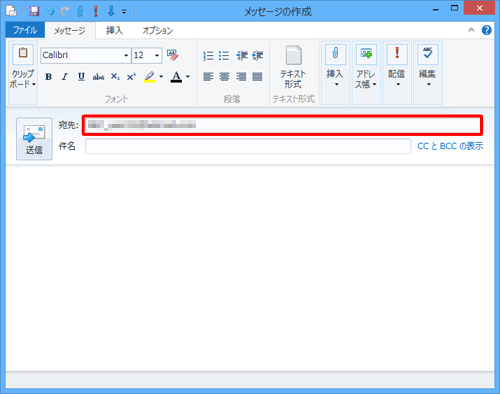
Task: Toggle superscript formatting
Action: click(x=131, y=77)
